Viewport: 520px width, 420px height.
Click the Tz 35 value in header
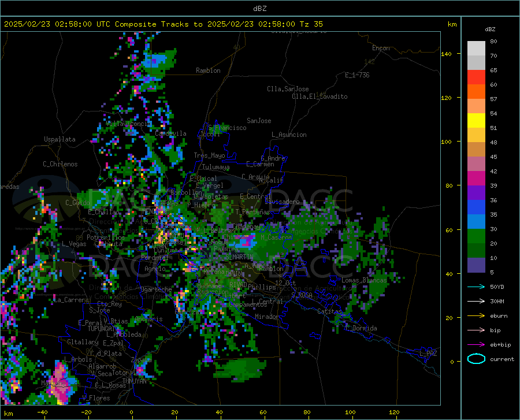coord(311,24)
